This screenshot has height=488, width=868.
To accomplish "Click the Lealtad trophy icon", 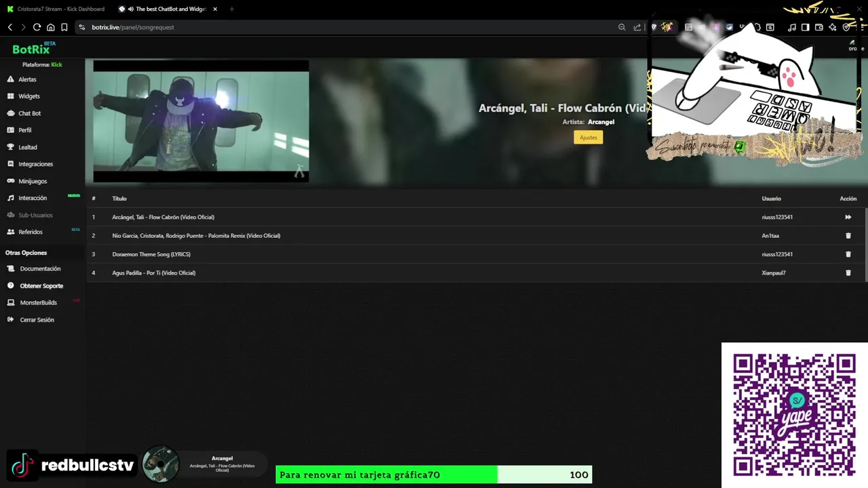I will coord(11,147).
